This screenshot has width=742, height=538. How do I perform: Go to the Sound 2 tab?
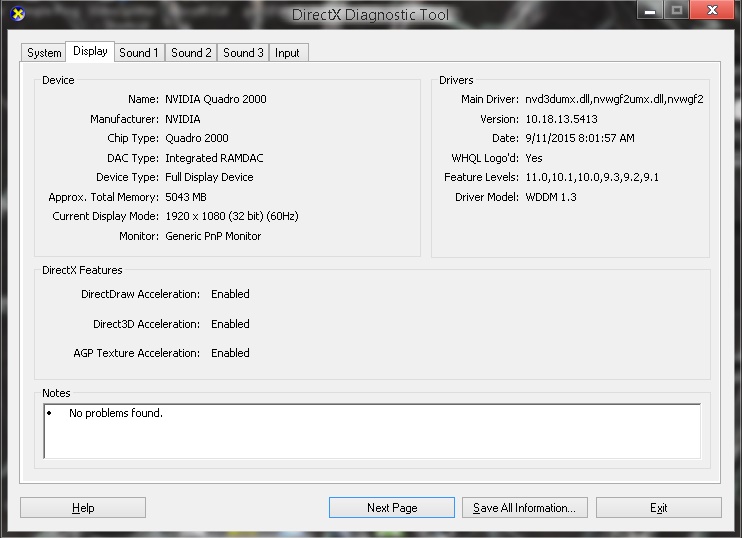tap(191, 53)
